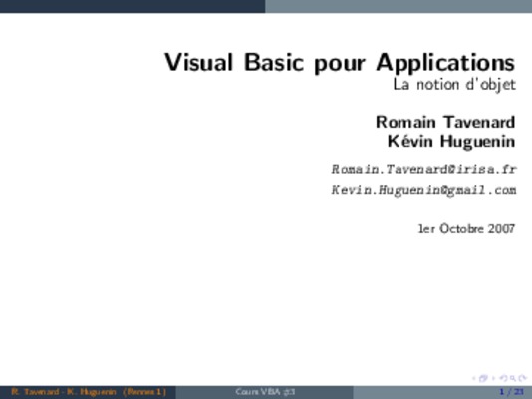Image resolution: width=532 pixels, height=399 pixels.
Task: Open the Kevin.Huguenin@gmail.com email link
Action: (423, 190)
